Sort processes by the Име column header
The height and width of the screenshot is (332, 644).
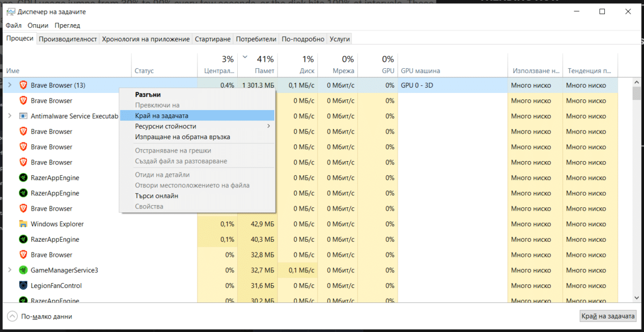point(67,65)
